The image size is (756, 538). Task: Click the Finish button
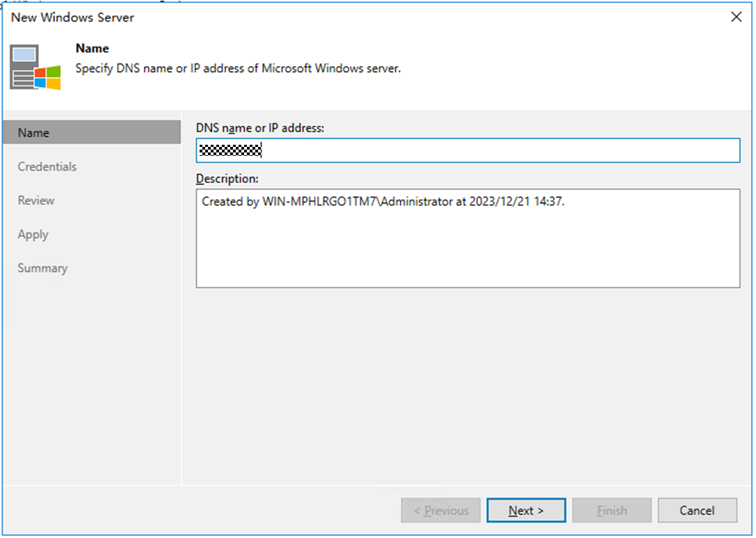coord(612,510)
